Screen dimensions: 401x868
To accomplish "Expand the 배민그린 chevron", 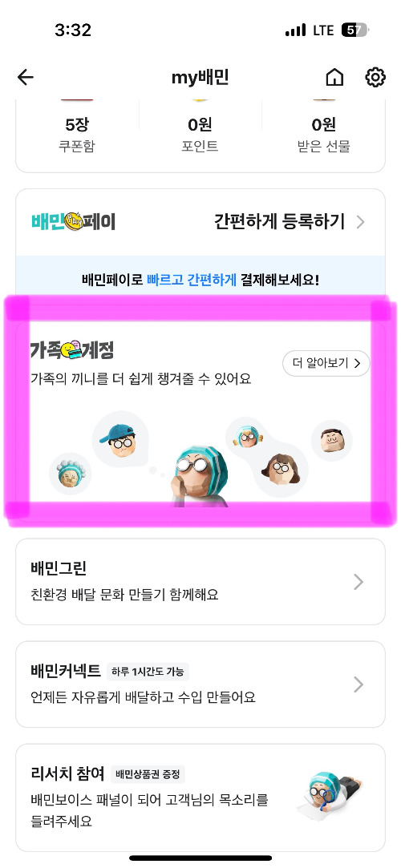I will click(358, 582).
